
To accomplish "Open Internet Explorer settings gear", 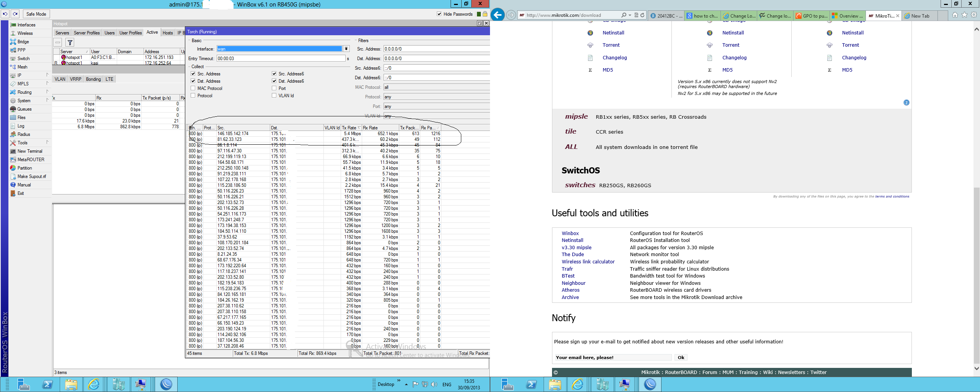I will tap(974, 15).
